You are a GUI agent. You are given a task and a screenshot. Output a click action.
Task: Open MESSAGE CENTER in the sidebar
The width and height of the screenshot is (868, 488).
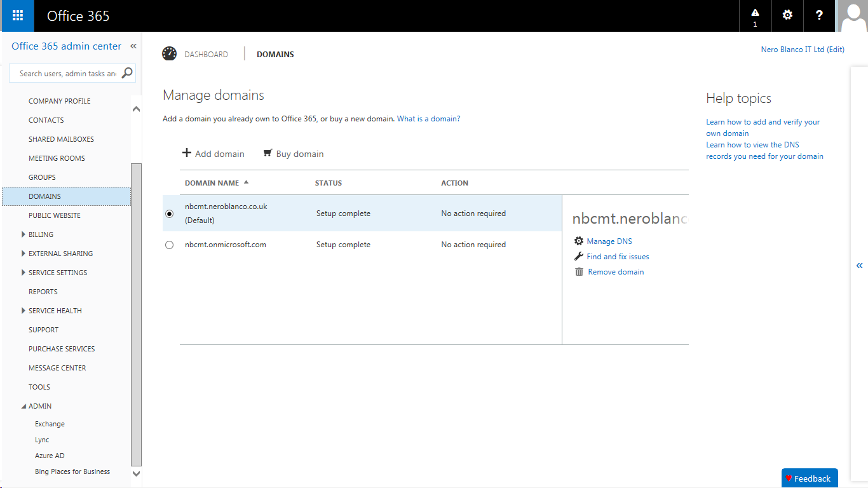pyautogui.click(x=57, y=368)
